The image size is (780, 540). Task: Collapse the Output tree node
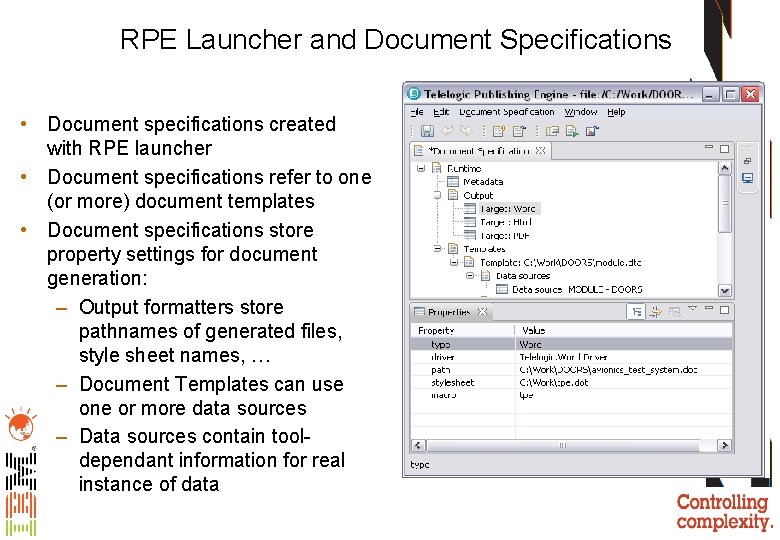click(437, 195)
